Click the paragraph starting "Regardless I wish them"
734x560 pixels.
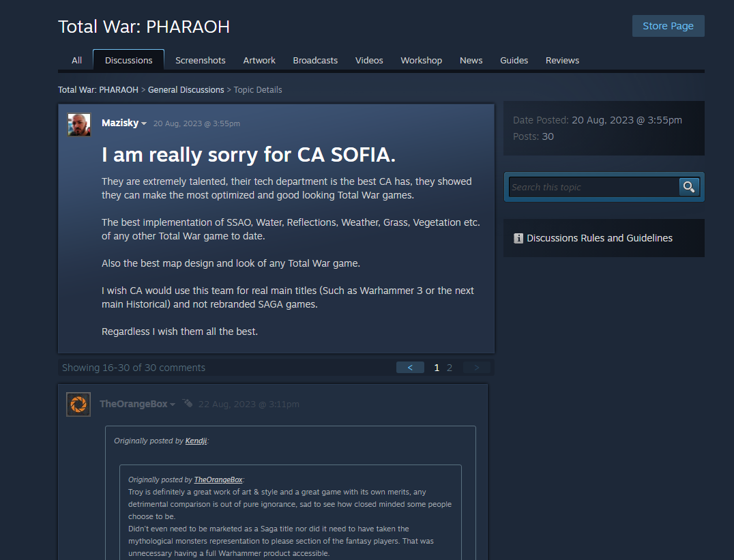coord(180,331)
